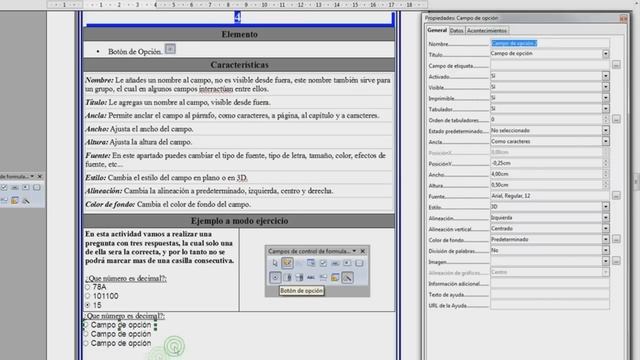Screen dimensions: 640x360
Task: Expand the Visible dropdown
Action: [606, 87]
